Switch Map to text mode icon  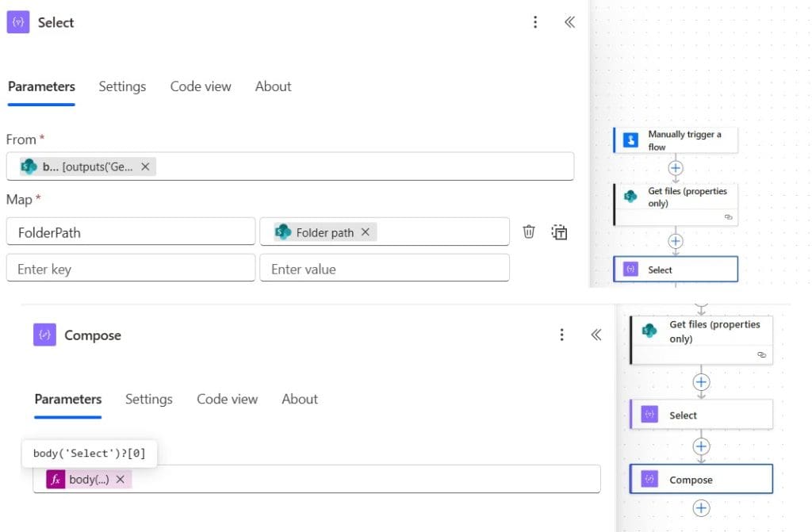click(559, 232)
